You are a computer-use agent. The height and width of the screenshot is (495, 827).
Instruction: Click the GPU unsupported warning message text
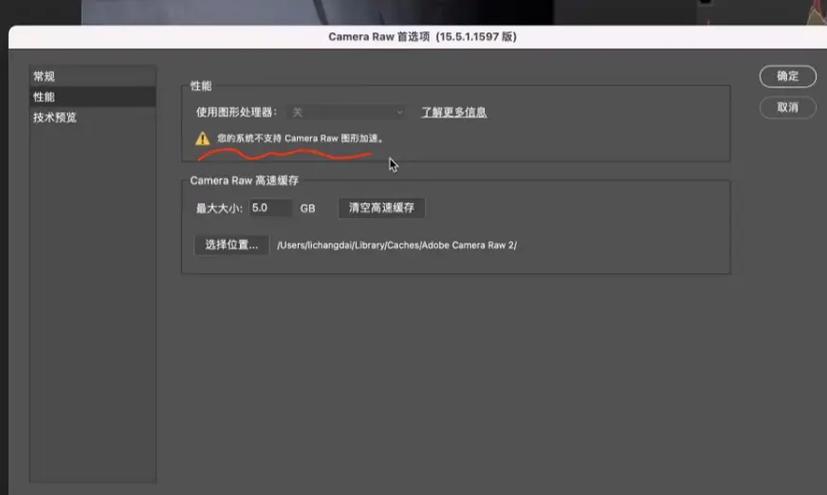(x=300, y=138)
